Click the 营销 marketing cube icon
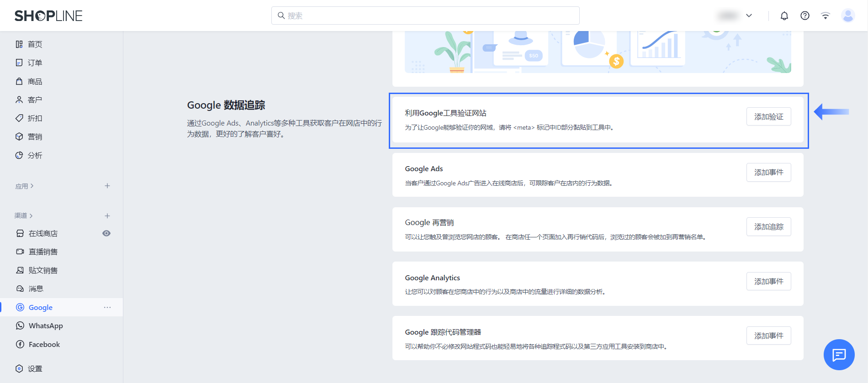 (x=19, y=136)
